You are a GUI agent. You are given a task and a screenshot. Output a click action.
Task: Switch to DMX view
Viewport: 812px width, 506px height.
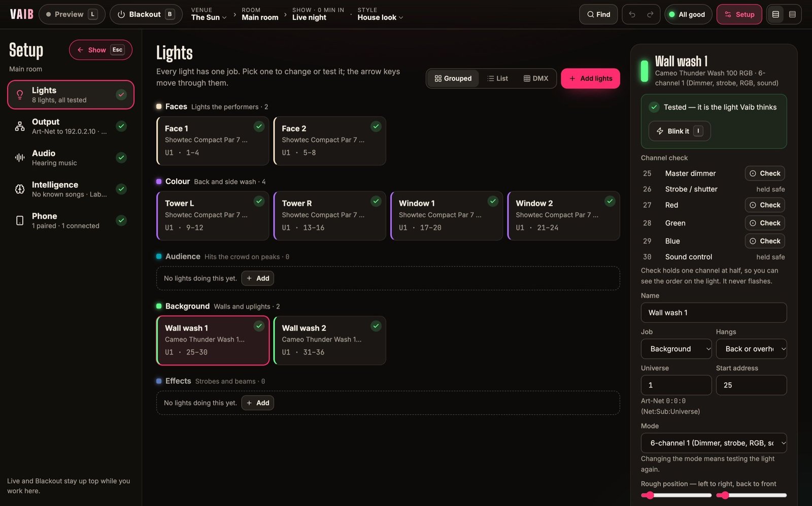tap(536, 79)
